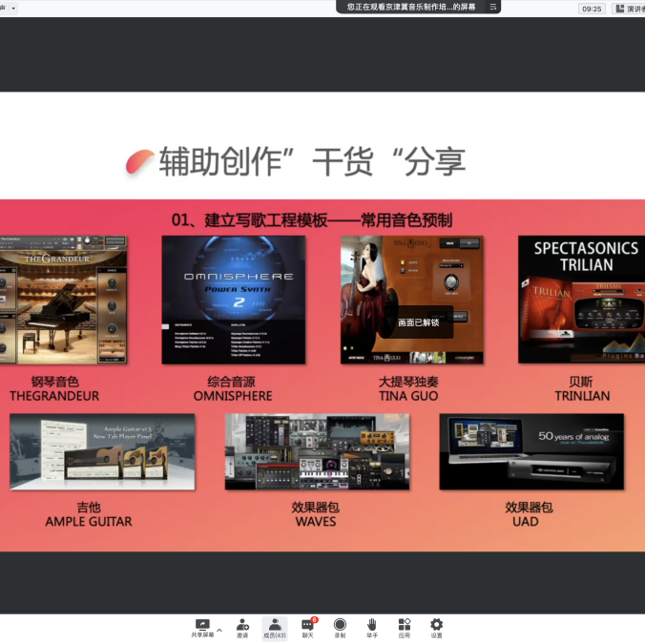The height and width of the screenshot is (644, 645).
Task: Select the Waves effects bundle image
Action: (317, 451)
